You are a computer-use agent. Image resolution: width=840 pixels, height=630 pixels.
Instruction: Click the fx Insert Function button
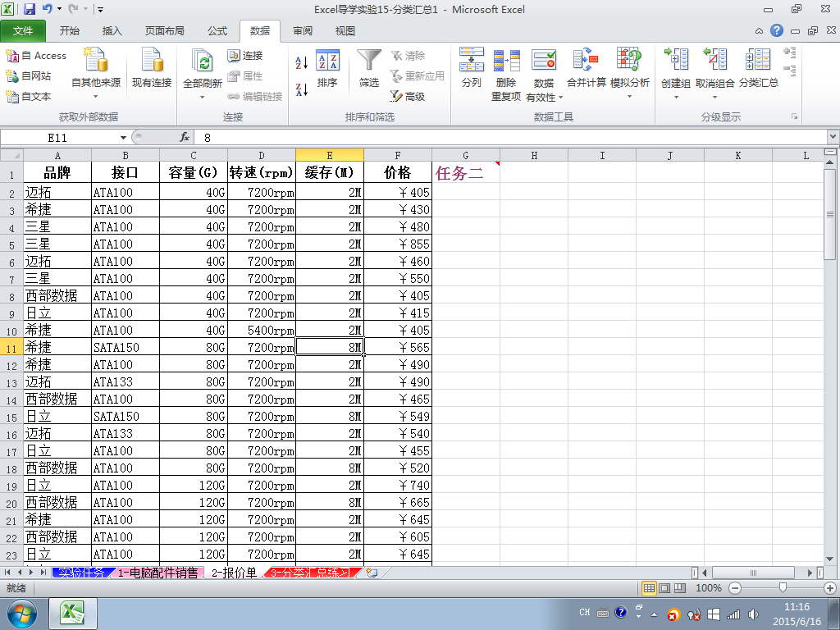click(x=185, y=138)
